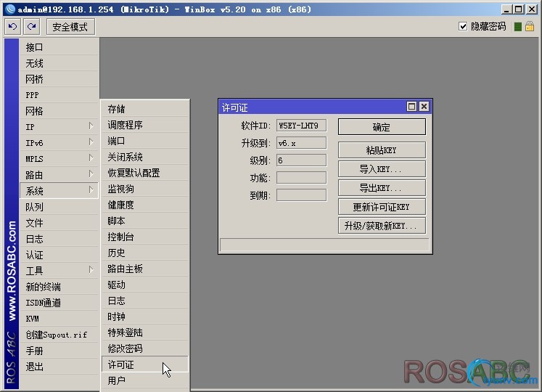Expand the 系统 system submenu arrow
The width and height of the screenshot is (542, 392).
point(91,190)
